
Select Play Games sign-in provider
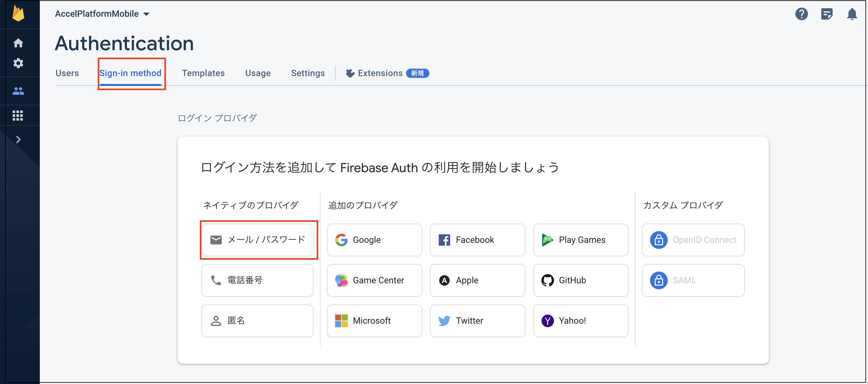point(581,240)
